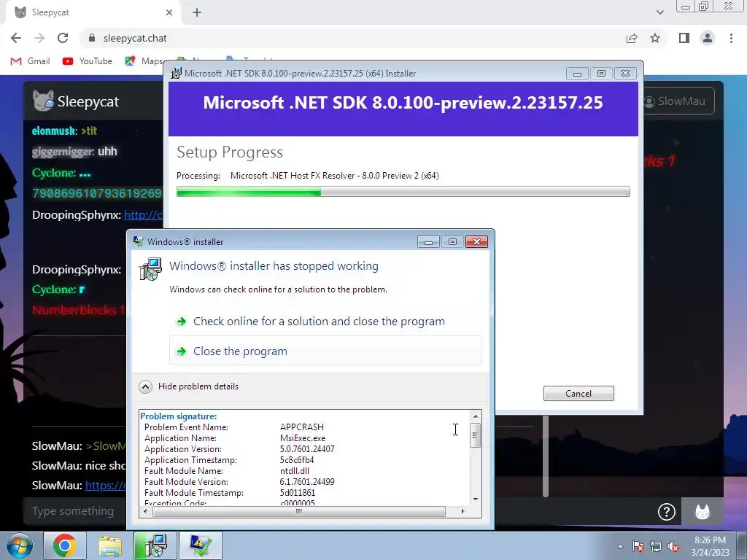The image size is (747, 560).
Task: Open Chrome profile avatar menu
Action: click(x=708, y=38)
